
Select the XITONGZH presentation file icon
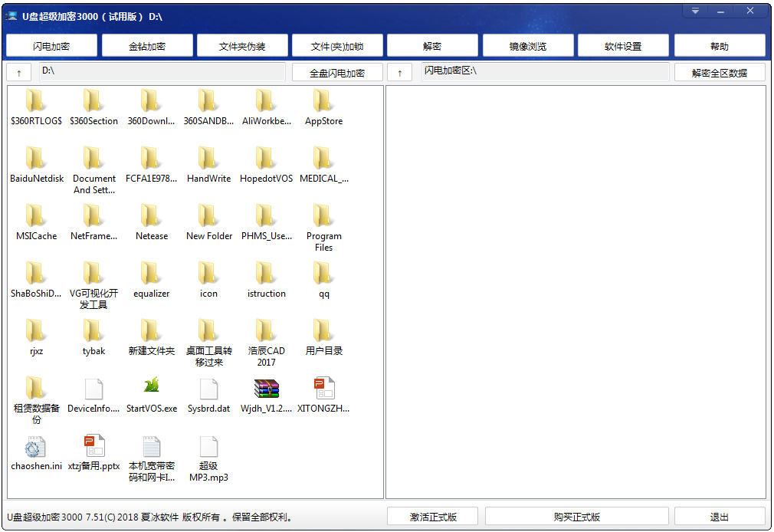click(x=324, y=388)
